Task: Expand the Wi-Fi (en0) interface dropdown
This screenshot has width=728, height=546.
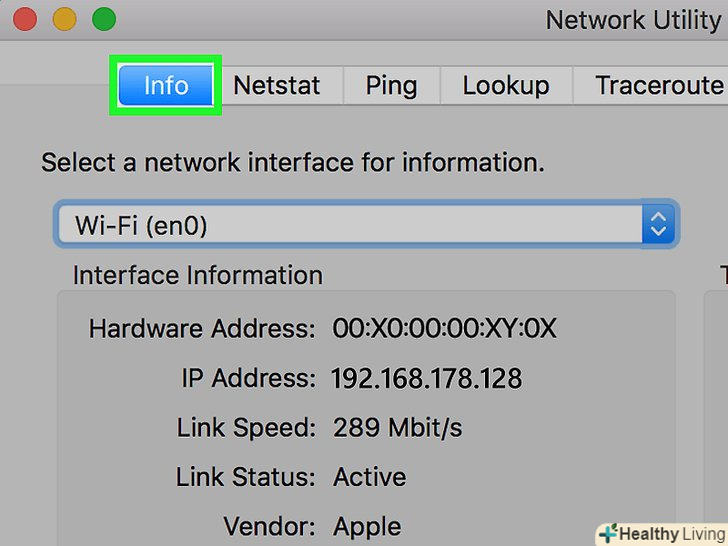Action: pyautogui.click(x=350, y=226)
